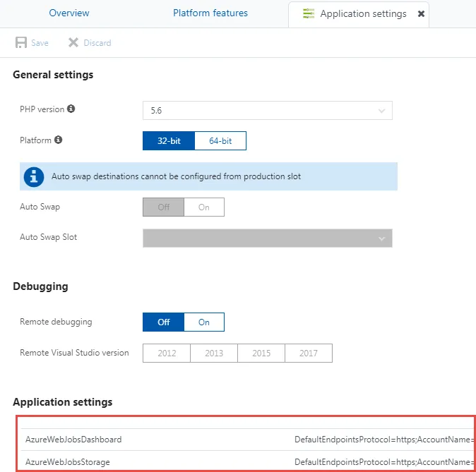Choose Visual Studio version 2017
This screenshot has height=472, width=476.
point(309,353)
